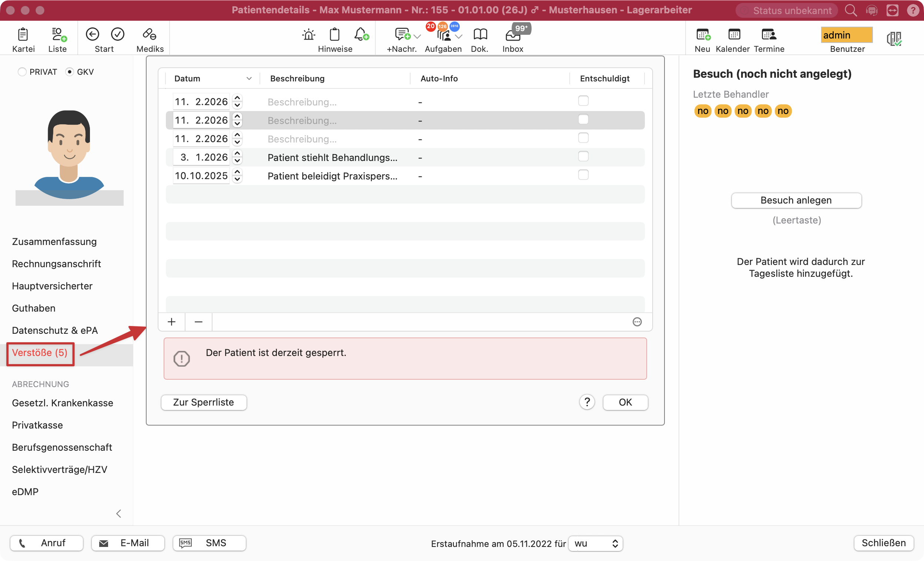Open the Aufgaben dropdown arrow
924x561 pixels.
click(x=459, y=37)
